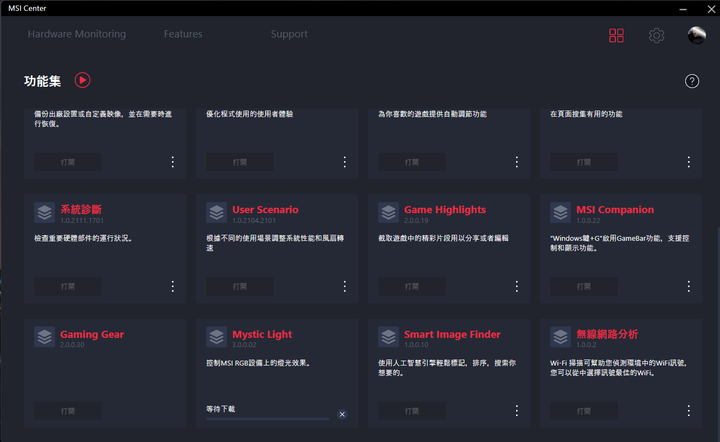Open the 無線網路分析 three-dot menu
The image size is (720, 442).
688,411
